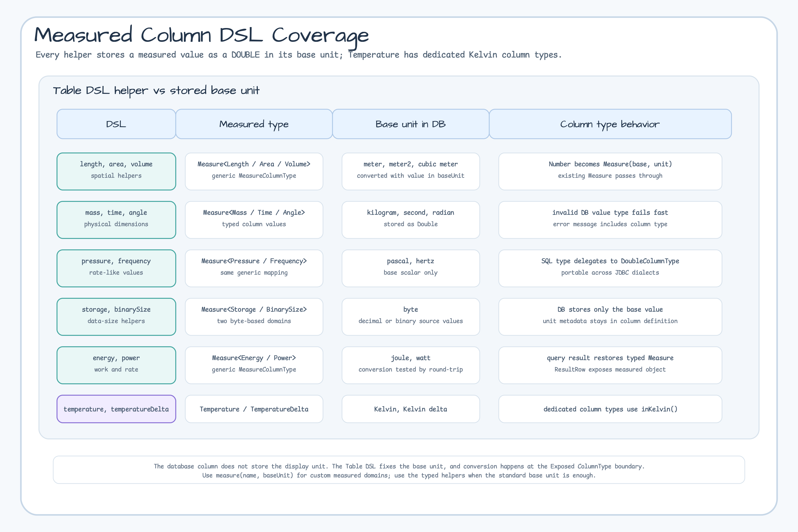
Task: Select the "invalid DB value type fails fast" cell
Action: coord(610,220)
